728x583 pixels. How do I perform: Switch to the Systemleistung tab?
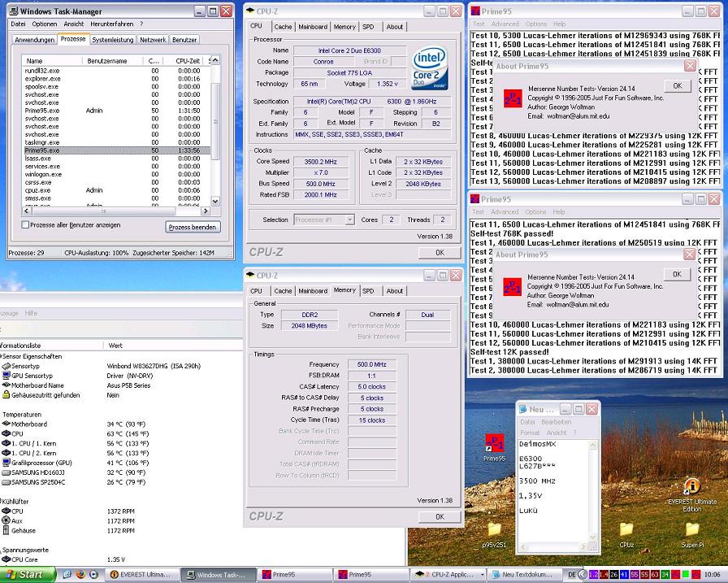point(112,40)
